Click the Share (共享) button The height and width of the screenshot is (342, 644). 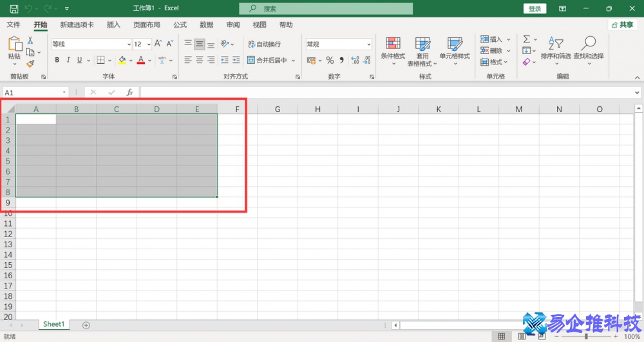click(623, 24)
